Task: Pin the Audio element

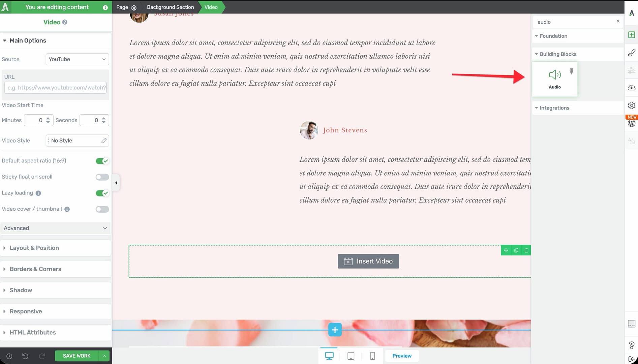Action: [x=571, y=71]
